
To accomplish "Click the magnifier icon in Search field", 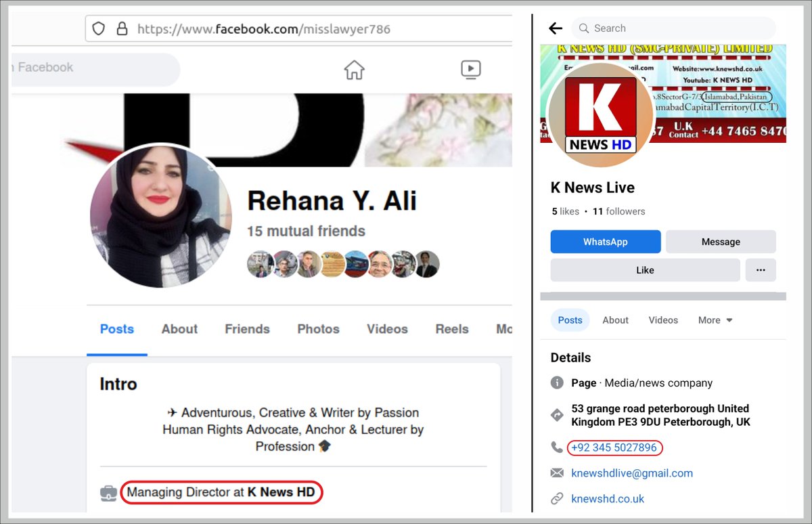I will [x=583, y=28].
